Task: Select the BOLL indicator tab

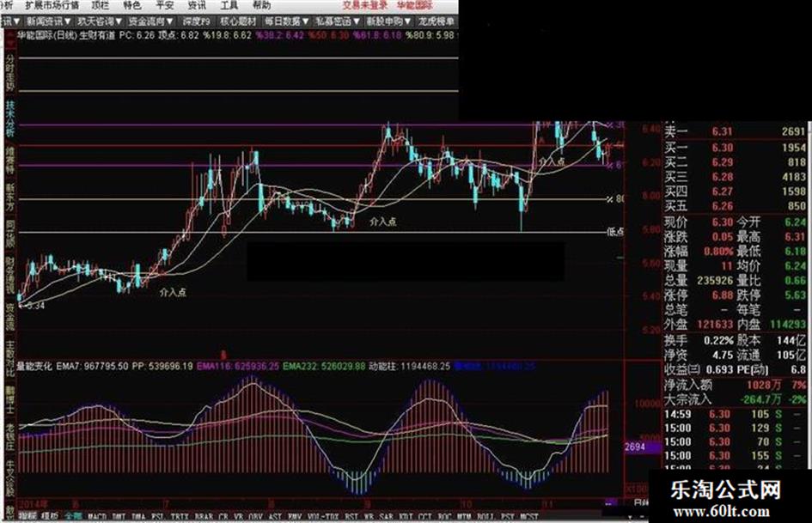Action: [485, 517]
